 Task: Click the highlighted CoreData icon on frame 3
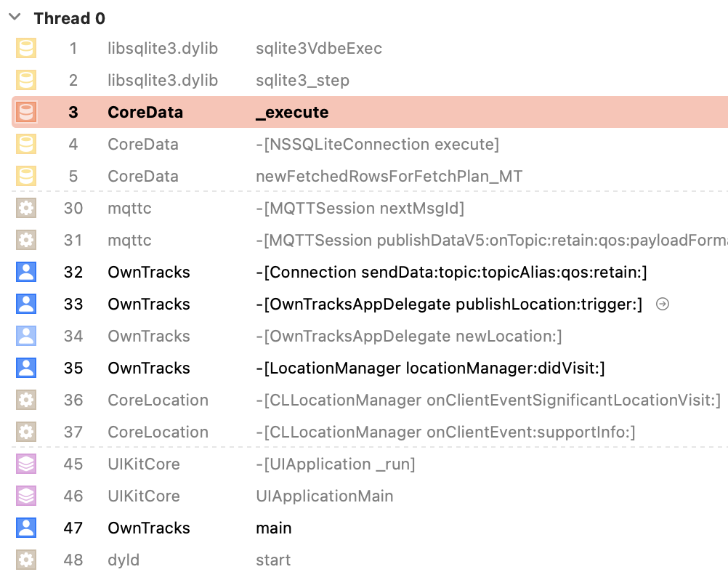coord(26,112)
